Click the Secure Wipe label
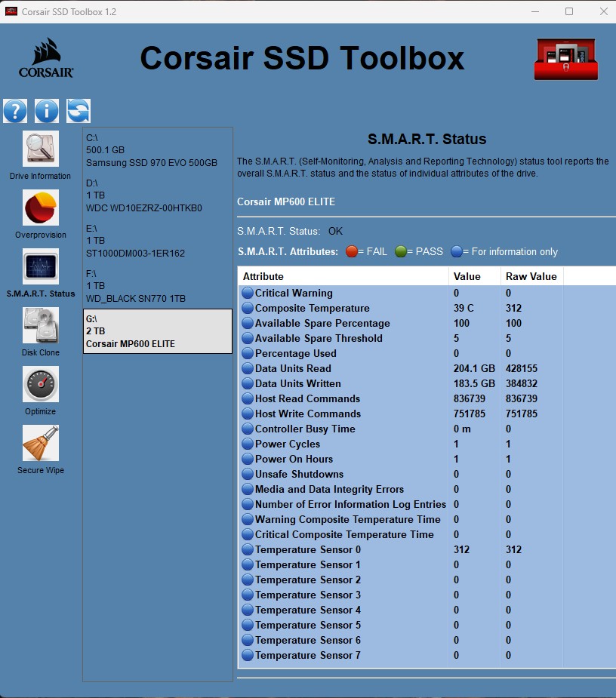The height and width of the screenshot is (698, 616). click(x=41, y=471)
